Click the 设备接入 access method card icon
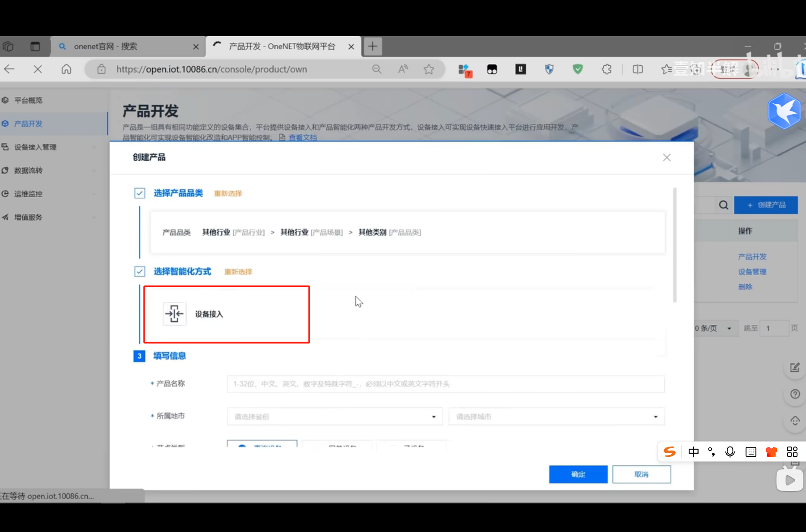Image resolution: width=806 pixels, height=532 pixels. point(174,314)
